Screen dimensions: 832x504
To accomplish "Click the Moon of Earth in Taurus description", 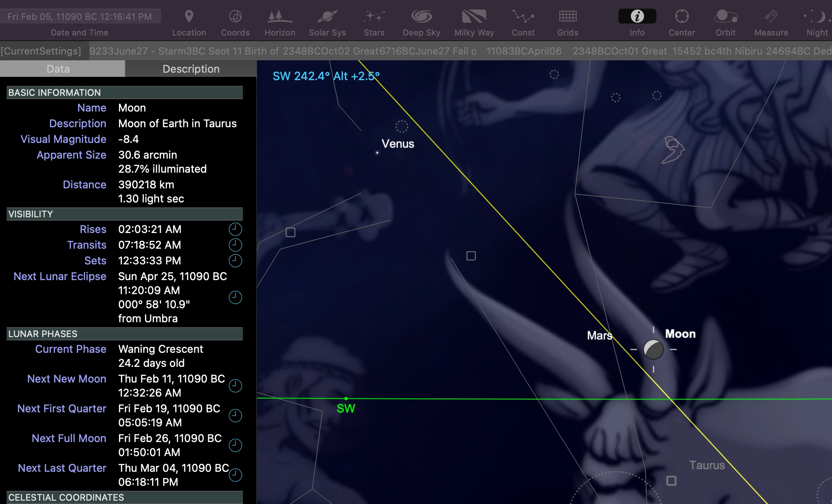I will [177, 124].
